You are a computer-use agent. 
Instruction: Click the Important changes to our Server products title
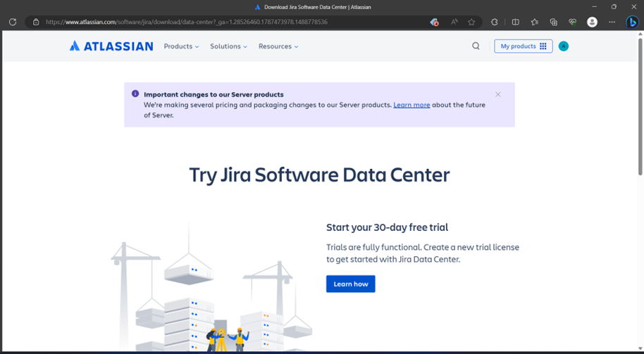(x=213, y=94)
